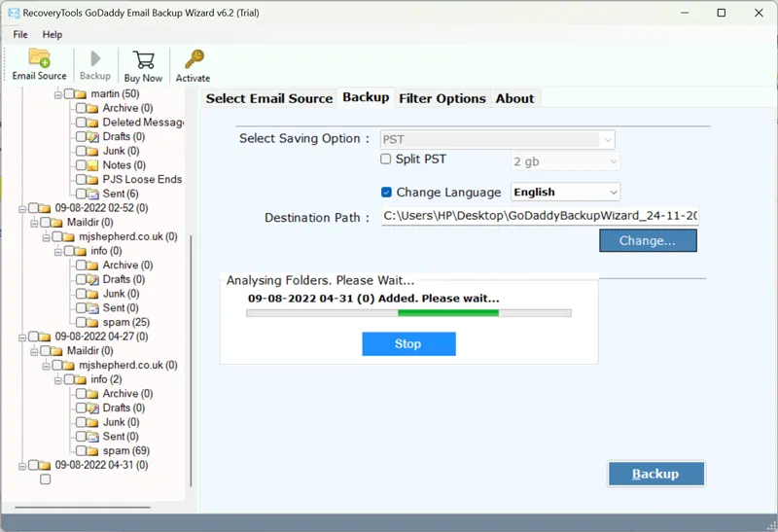Open the Buy Now shopping cart icon

click(143, 59)
